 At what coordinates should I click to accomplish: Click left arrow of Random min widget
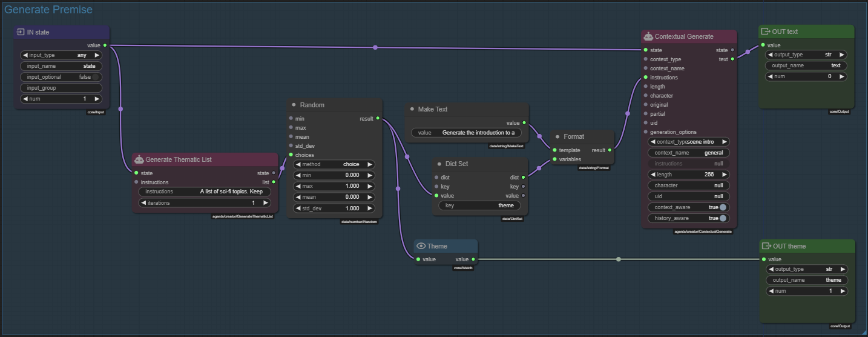click(298, 175)
